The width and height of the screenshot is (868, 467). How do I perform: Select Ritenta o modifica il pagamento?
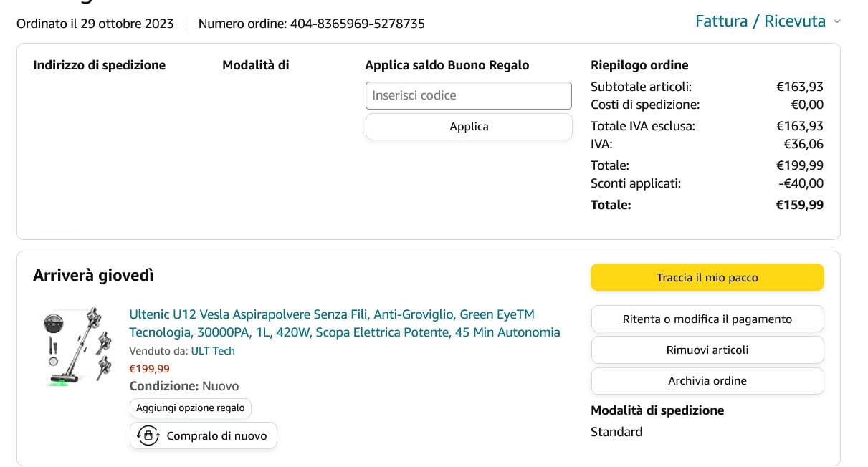click(x=707, y=319)
